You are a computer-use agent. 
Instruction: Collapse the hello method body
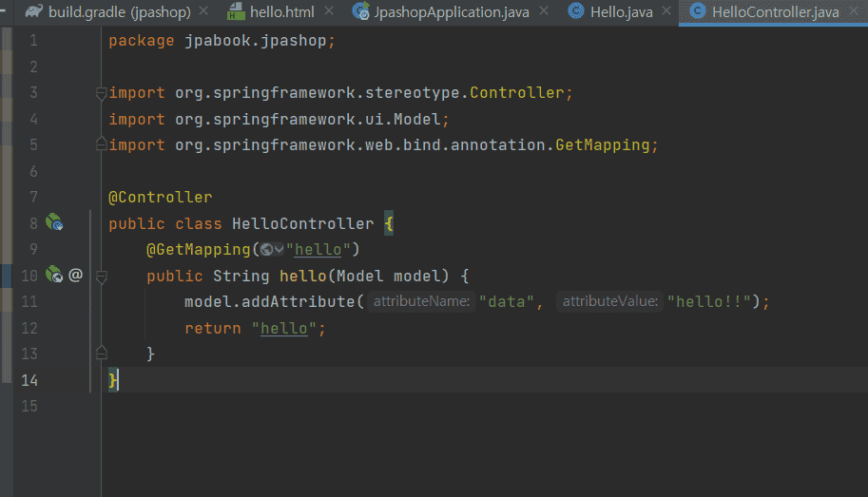click(x=101, y=276)
